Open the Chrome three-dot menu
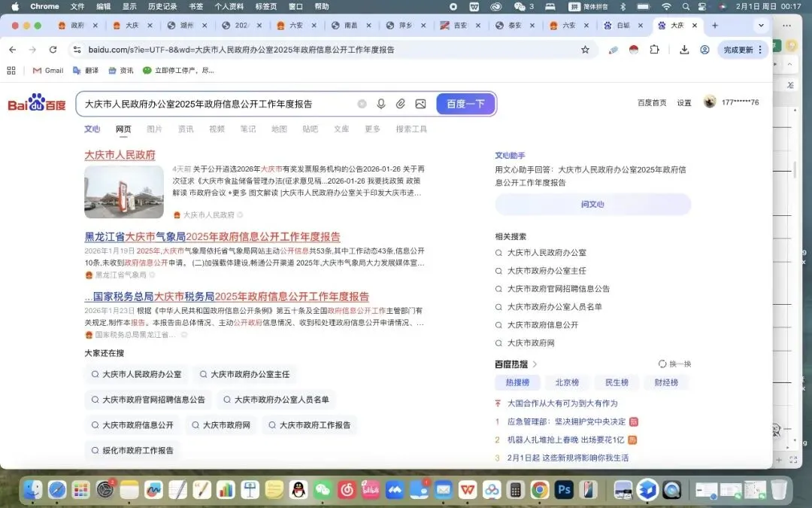The height and width of the screenshot is (508, 812). [760, 50]
